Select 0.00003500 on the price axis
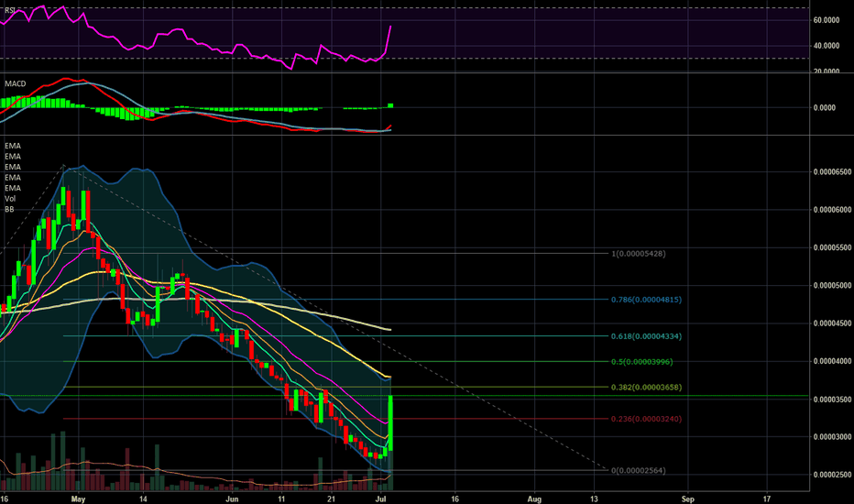Image resolution: width=854 pixels, height=504 pixels. point(832,400)
